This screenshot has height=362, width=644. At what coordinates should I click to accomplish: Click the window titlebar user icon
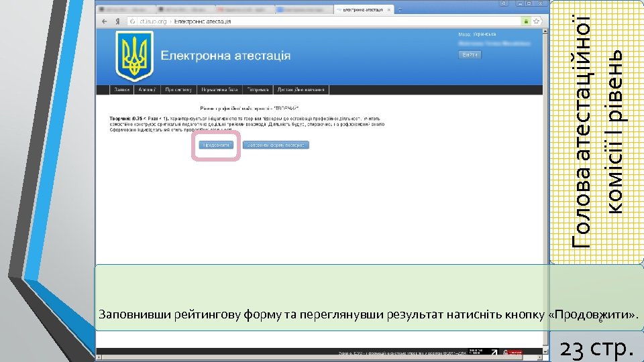(x=504, y=3)
